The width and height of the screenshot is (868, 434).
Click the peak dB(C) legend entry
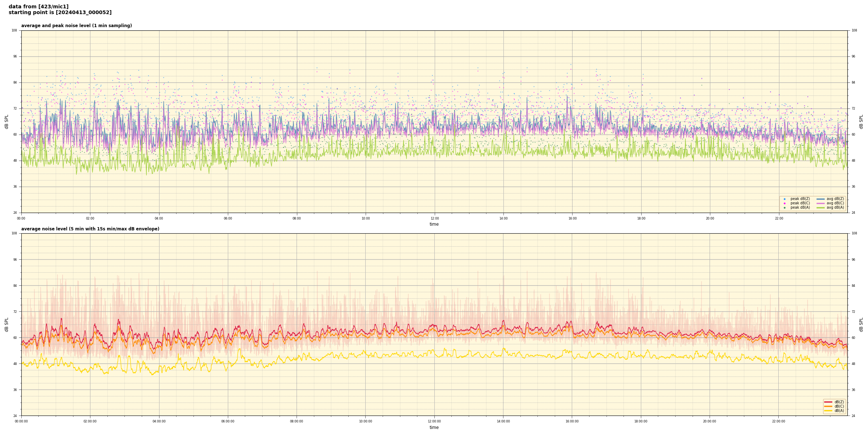point(800,203)
